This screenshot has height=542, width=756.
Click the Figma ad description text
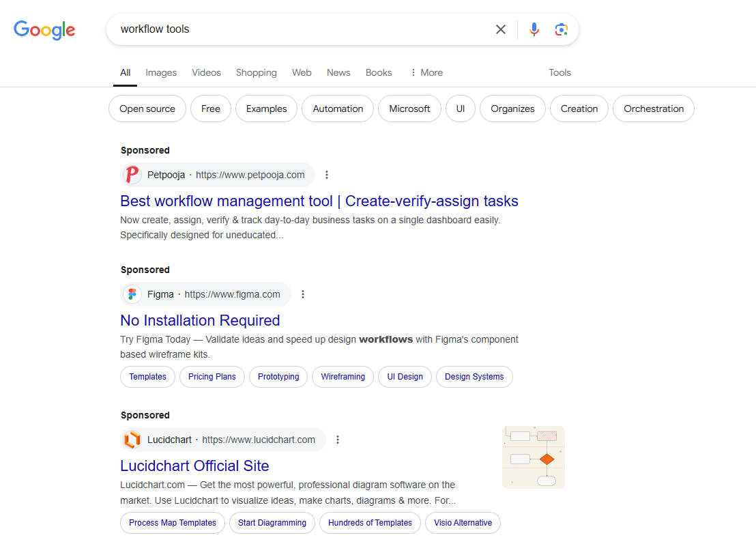(x=319, y=347)
